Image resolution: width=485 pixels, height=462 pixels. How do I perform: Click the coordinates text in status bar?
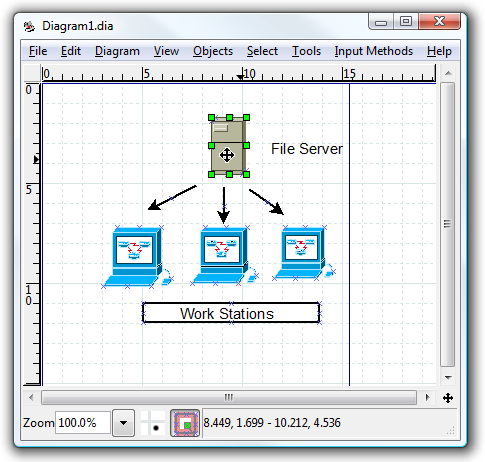[272, 423]
